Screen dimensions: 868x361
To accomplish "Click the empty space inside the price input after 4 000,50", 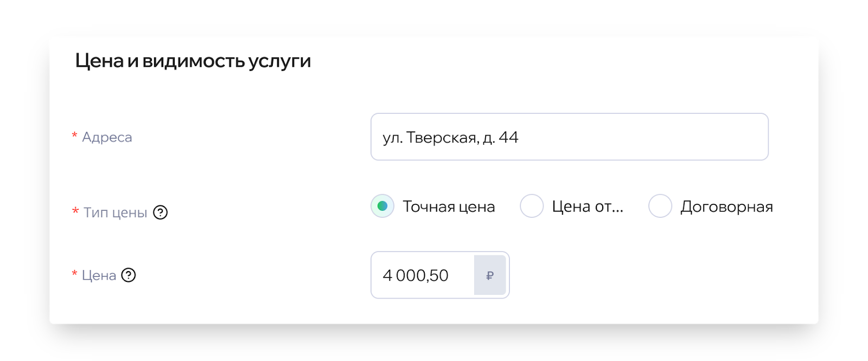I will pyautogui.click(x=461, y=275).
